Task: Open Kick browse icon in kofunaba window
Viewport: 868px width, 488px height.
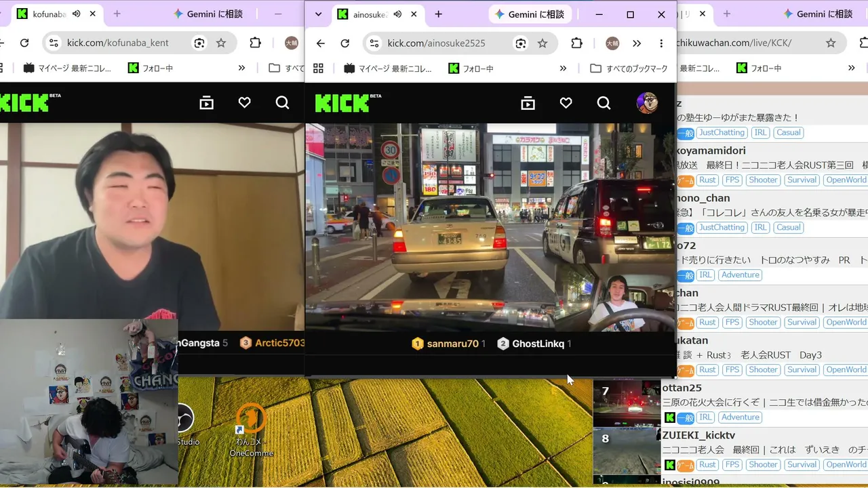Action: point(207,102)
